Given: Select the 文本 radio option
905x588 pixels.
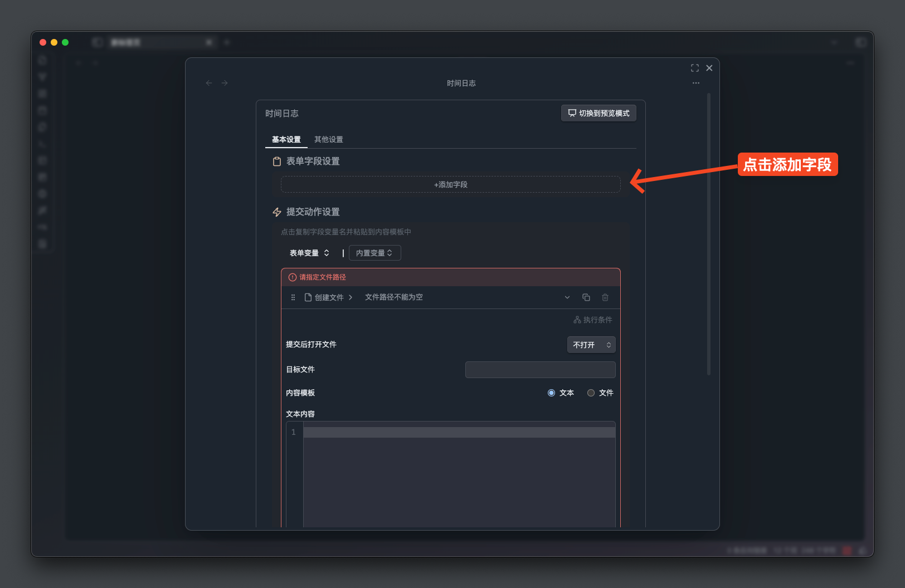Looking at the screenshot, I should 551,393.
